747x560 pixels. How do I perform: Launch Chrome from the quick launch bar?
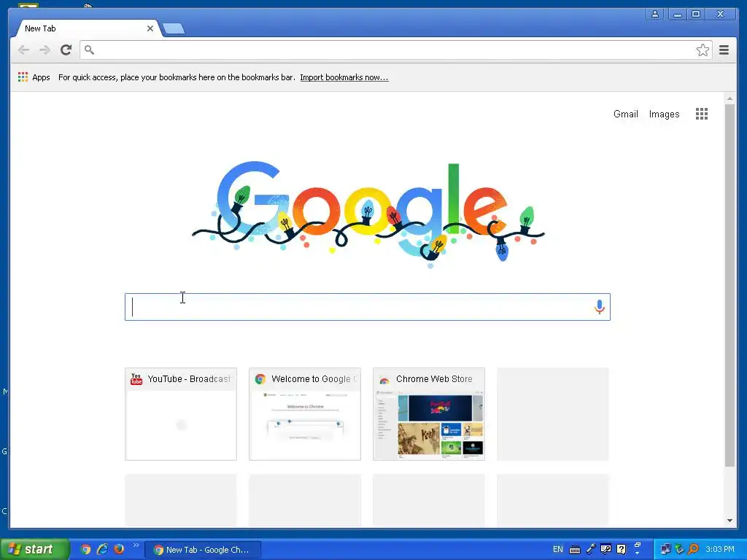click(85, 549)
